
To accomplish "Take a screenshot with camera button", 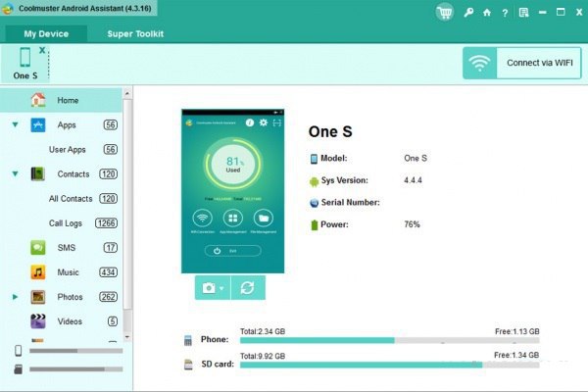I will pos(209,288).
